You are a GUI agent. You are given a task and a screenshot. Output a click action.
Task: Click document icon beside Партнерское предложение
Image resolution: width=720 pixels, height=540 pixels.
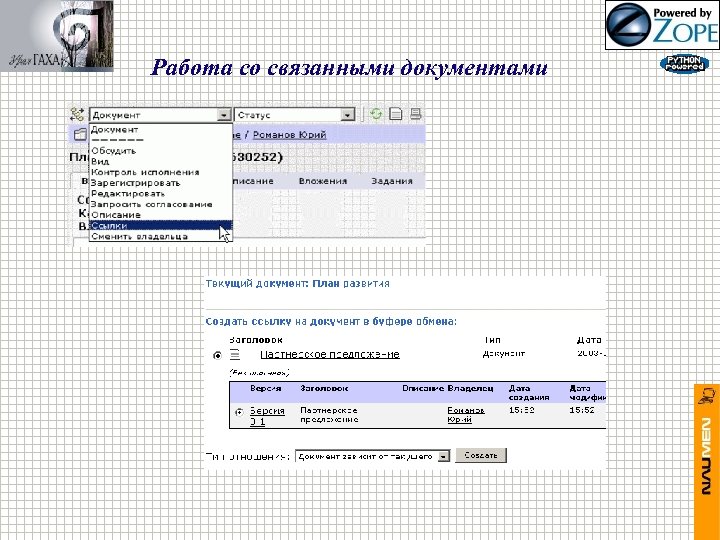[235, 354]
